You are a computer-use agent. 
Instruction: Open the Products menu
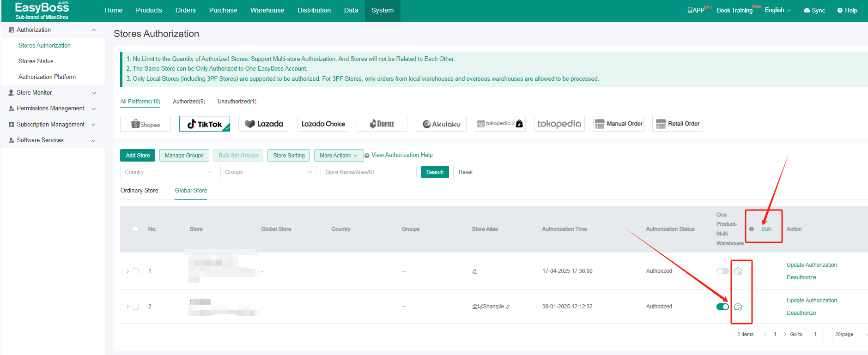tap(149, 10)
